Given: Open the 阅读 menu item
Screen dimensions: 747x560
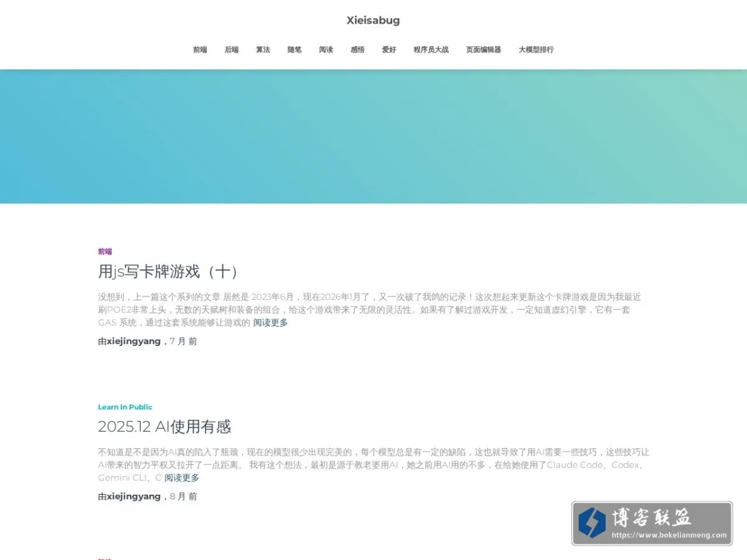Looking at the screenshot, I should click(x=326, y=50).
